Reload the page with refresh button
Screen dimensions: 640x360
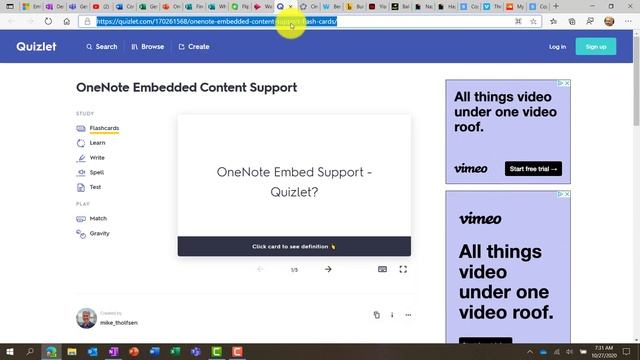pos(48,21)
